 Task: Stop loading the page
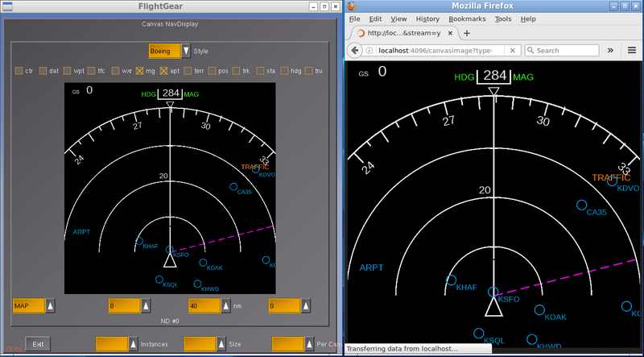click(513, 50)
